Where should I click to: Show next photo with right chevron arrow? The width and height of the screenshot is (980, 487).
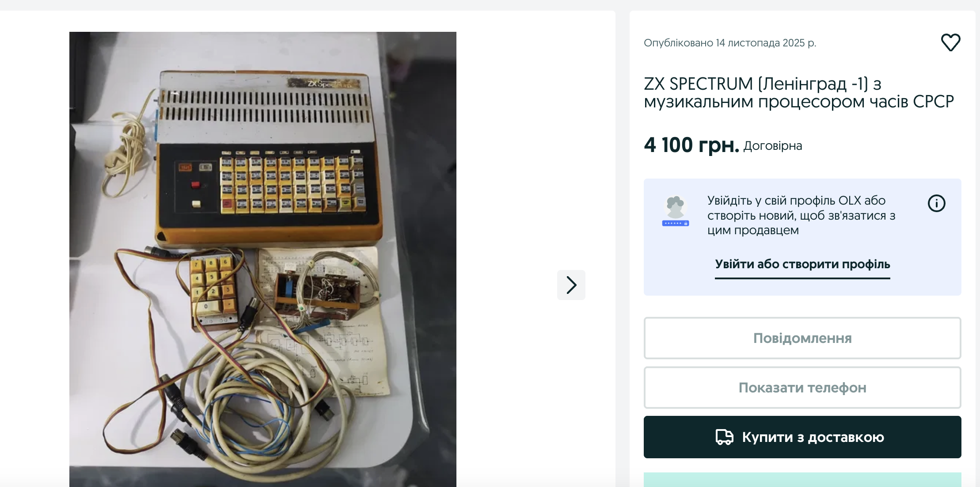571,285
